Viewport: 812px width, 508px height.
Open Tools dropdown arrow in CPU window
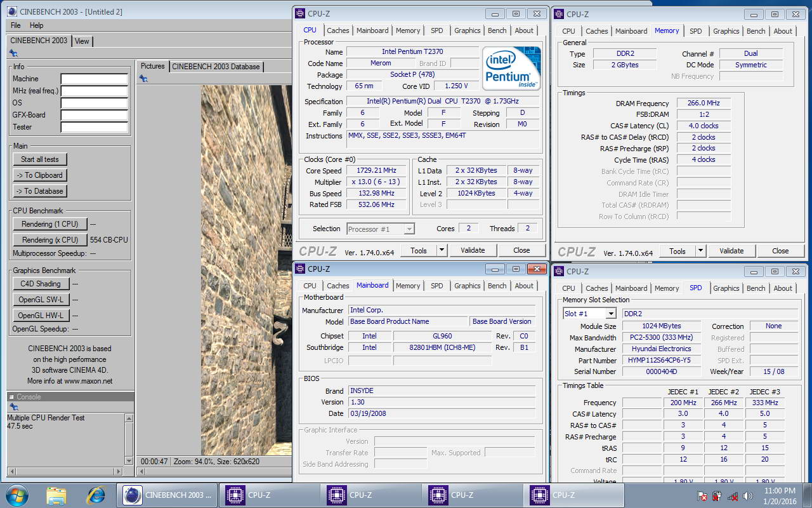(442, 250)
